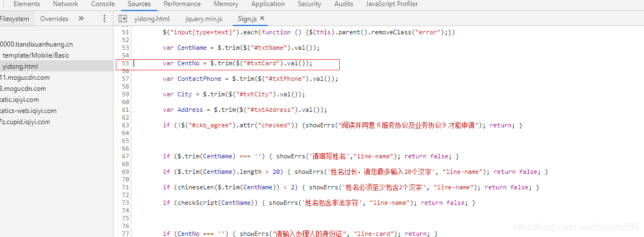The width and height of the screenshot is (644, 237).
Task: Set breakpoint on line number 55
Action: click(126, 63)
